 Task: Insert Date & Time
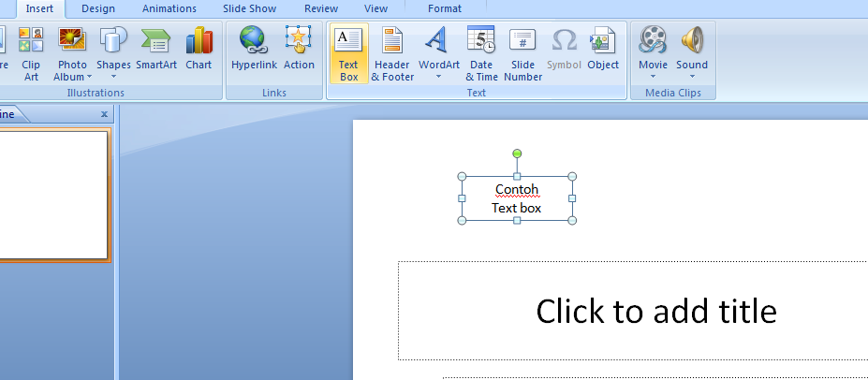point(481,53)
